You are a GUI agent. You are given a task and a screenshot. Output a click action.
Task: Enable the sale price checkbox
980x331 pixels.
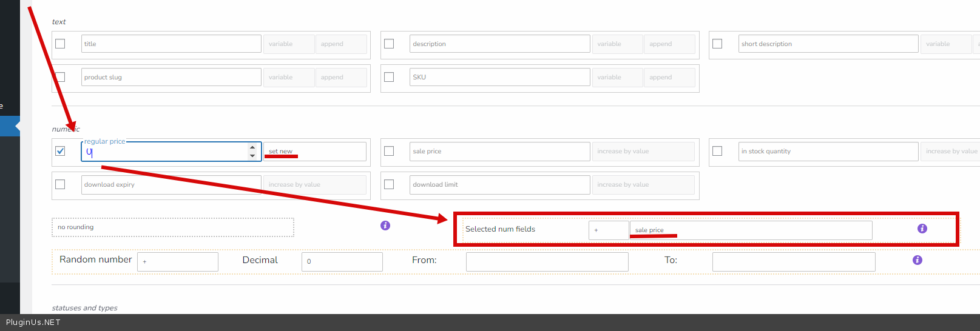[389, 151]
